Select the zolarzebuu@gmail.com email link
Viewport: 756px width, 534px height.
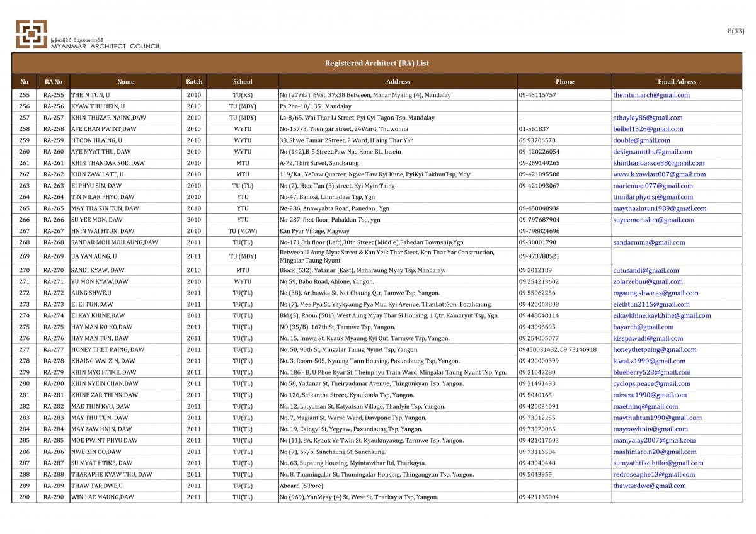click(x=648, y=281)
